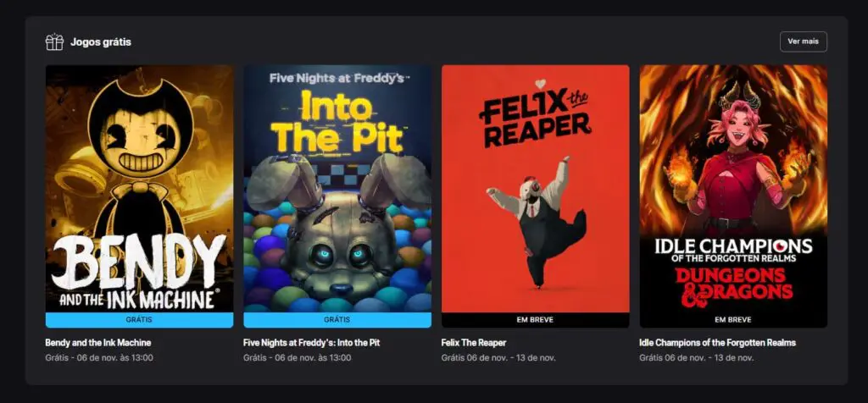Click the Dungeons & Dragons logo on Idle Champions
Image resolution: width=868 pixels, height=403 pixels.
(x=733, y=284)
